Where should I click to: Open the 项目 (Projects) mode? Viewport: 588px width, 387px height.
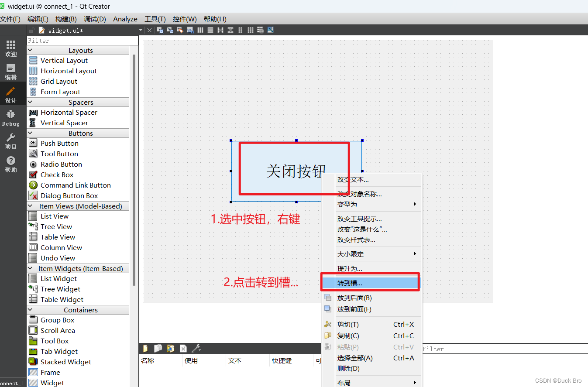click(11, 141)
